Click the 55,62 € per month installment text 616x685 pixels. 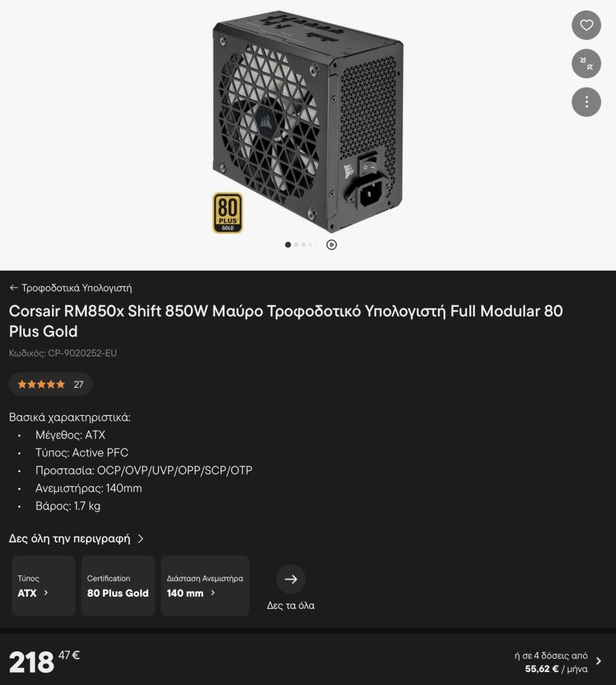pos(556,669)
